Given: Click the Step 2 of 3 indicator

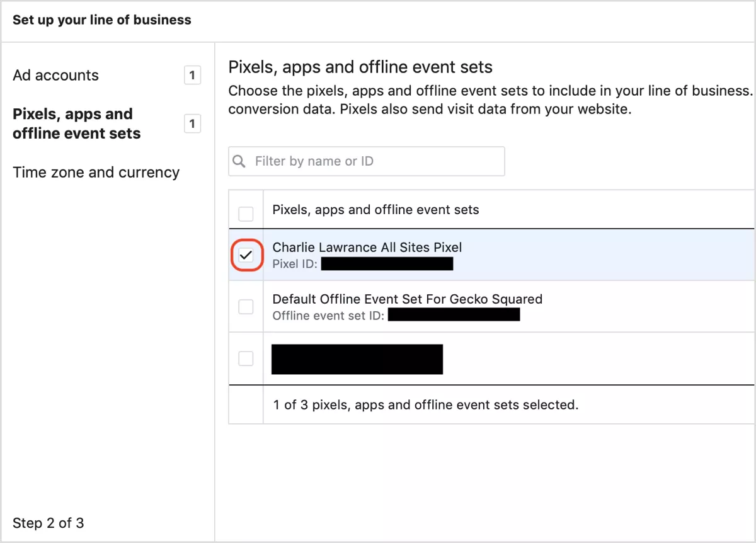Looking at the screenshot, I should pyautogui.click(x=48, y=523).
